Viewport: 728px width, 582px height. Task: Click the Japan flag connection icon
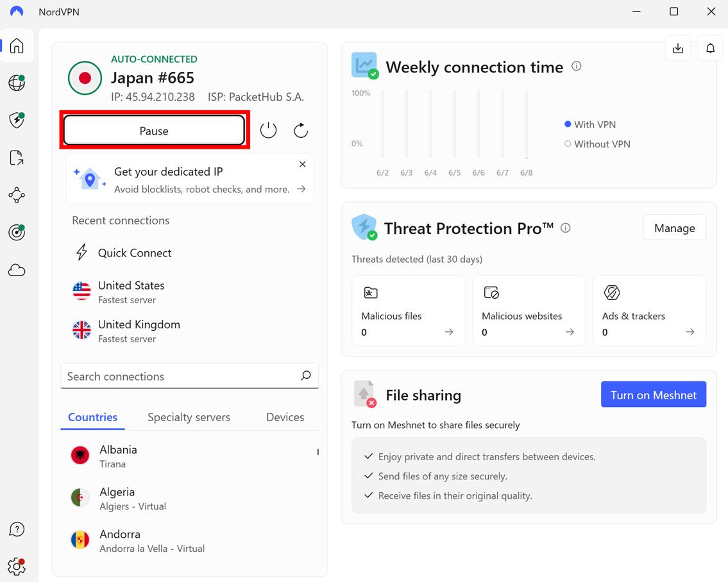tap(85, 78)
